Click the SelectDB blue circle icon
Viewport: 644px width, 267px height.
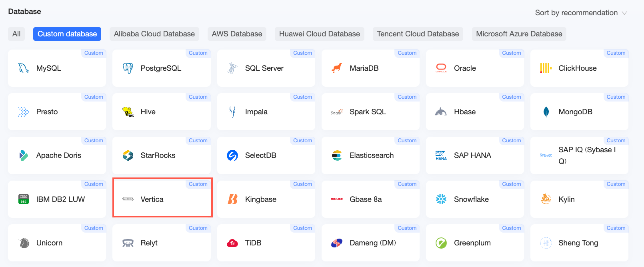point(232,155)
